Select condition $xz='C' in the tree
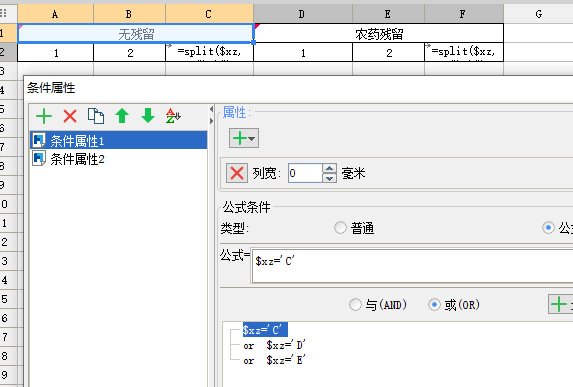 click(265, 330)
